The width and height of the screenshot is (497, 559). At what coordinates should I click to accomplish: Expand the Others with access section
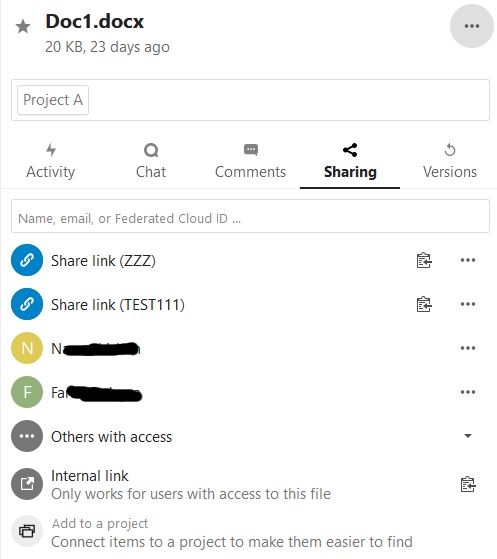[x=468, y=436]
